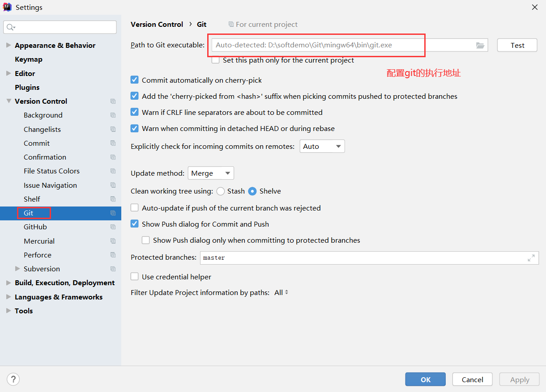Image resolution: width=546 pixels, height=392 pixels.
Task: Select File Status Colors in settings tree
Action: [x=51, y=171]
